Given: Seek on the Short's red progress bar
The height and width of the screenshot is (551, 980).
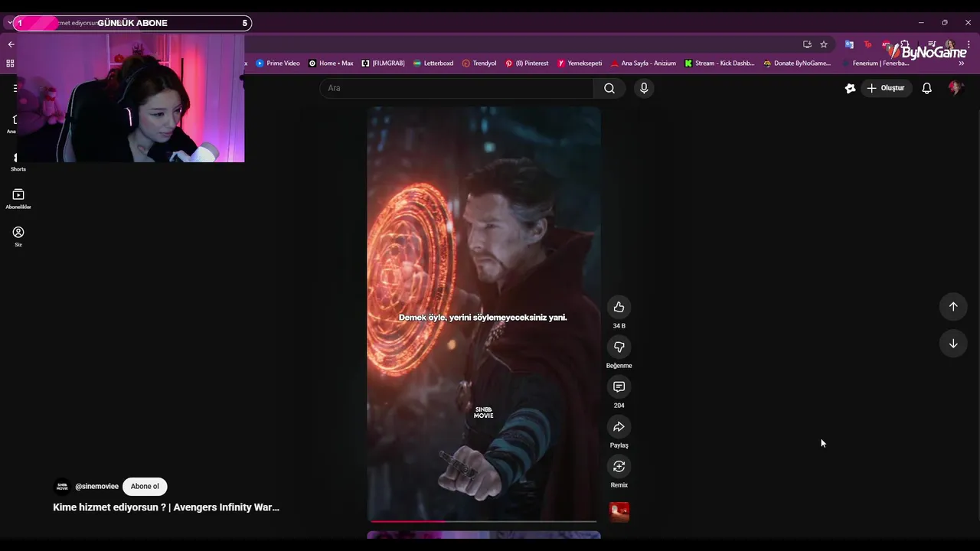Looking at the screenshot, I should (x=483, y=521).
